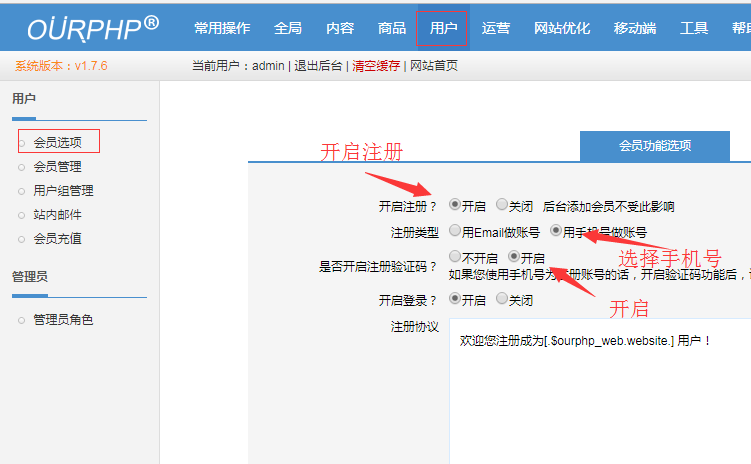Screen dimensions: 751x464
Task: Open 用户组管理 in the sidebar
Action: coord(63,191)
